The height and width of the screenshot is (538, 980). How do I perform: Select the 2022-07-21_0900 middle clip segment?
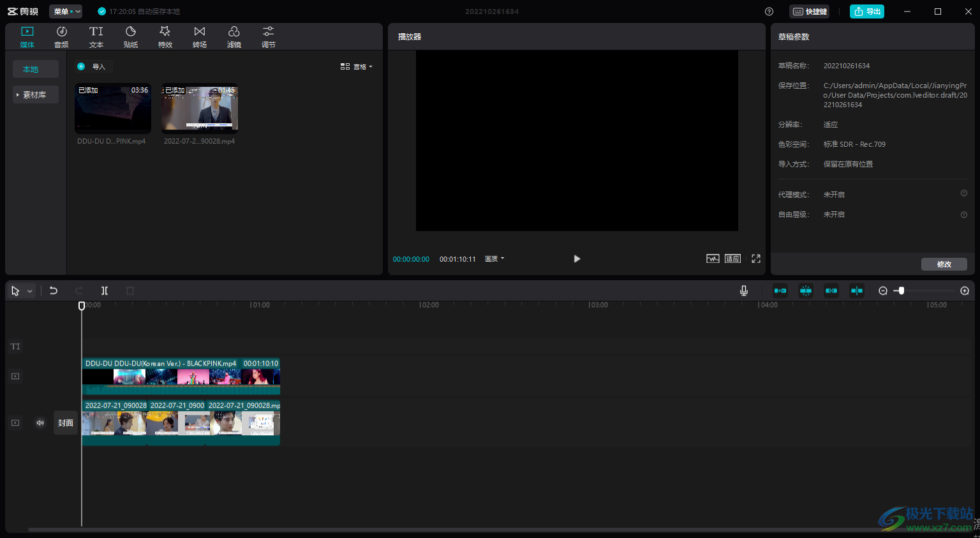pos(177,422)
